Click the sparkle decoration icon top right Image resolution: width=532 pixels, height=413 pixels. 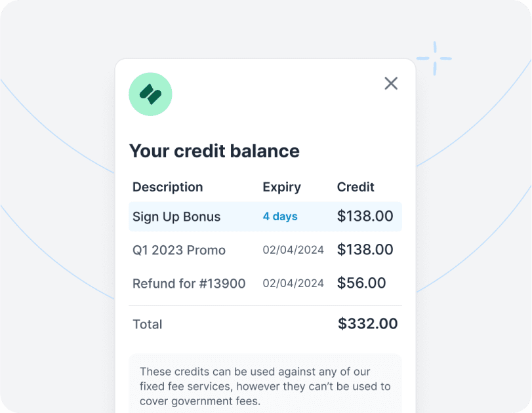(436, 58)
